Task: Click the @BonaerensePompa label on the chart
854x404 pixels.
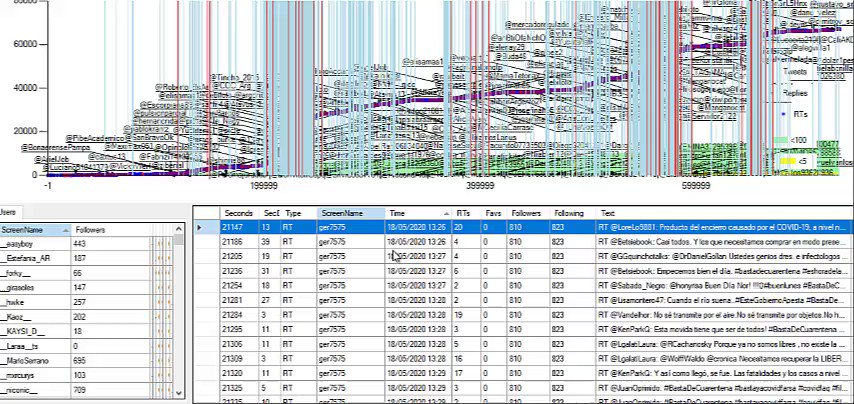Action: click(56, 148)
